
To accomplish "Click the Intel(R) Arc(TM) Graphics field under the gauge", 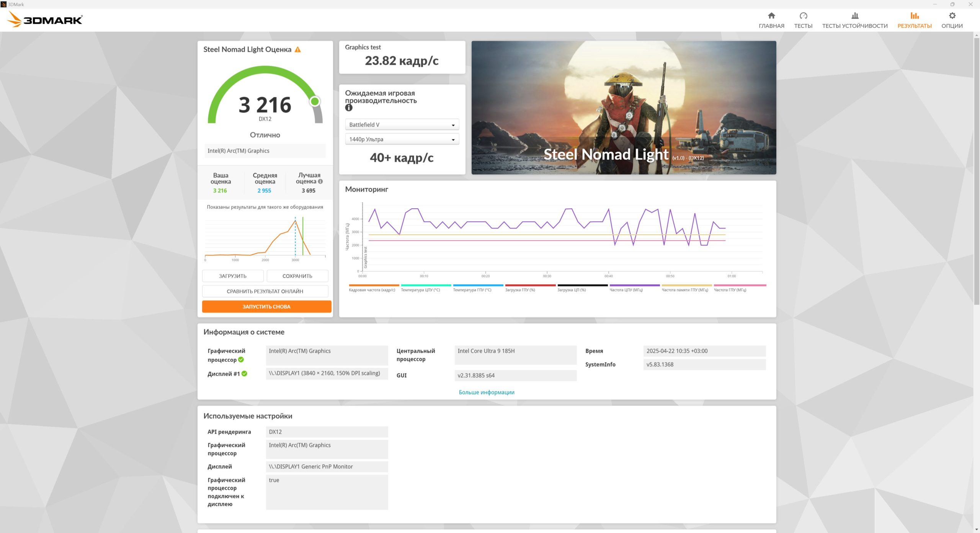I will point(265,151).
